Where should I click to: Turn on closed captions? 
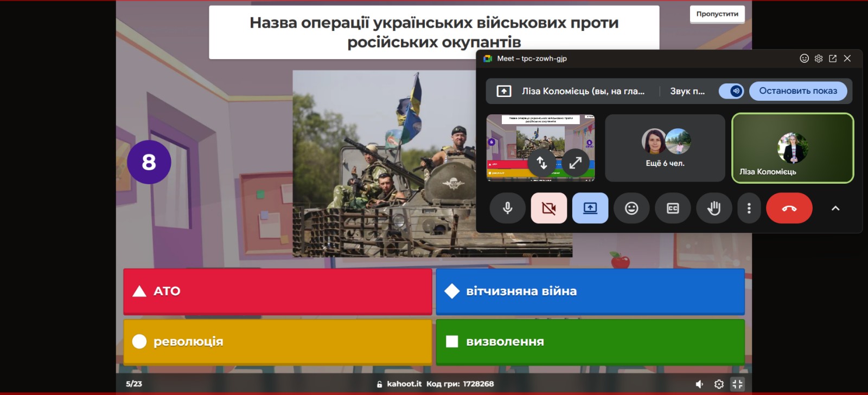673,208
